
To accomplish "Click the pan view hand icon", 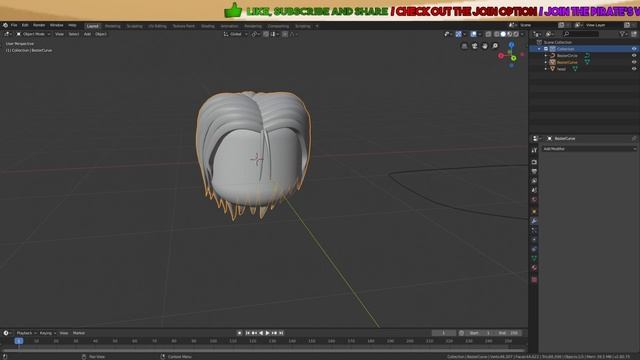I will (484, 46).
